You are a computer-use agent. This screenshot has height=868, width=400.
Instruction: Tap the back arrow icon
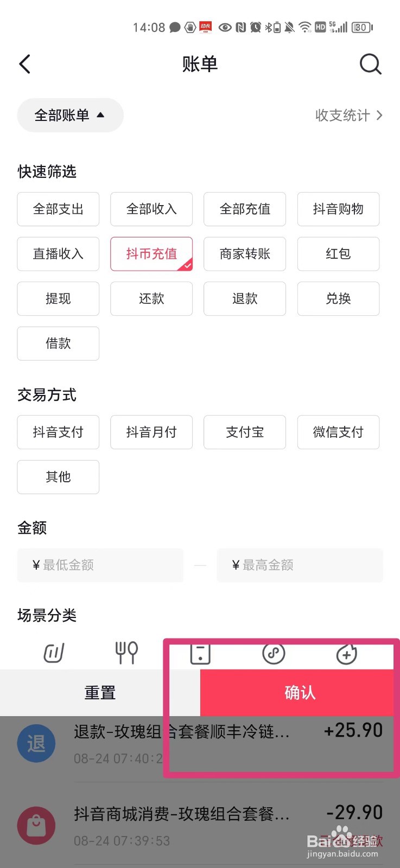coord(25,64)
